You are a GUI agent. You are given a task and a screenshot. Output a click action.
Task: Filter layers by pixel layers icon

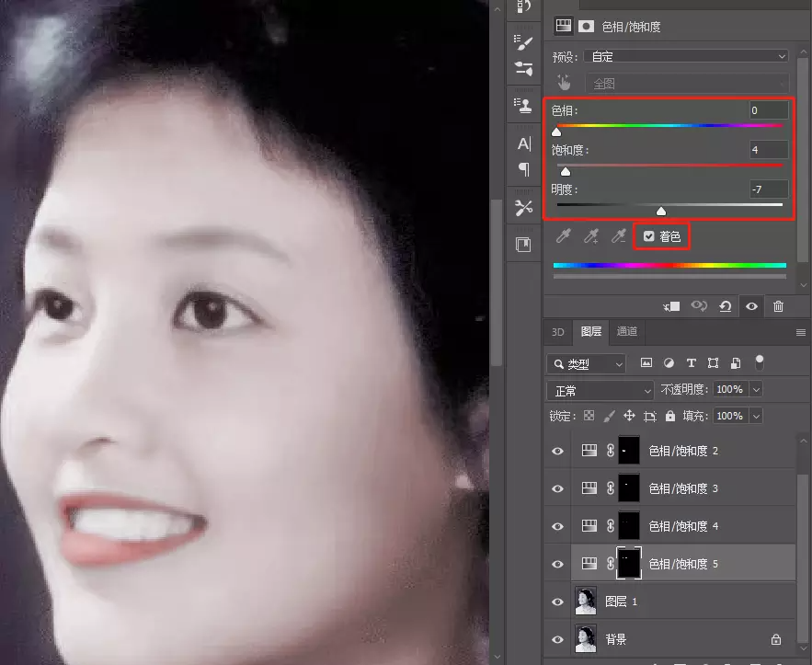[646, 363]
